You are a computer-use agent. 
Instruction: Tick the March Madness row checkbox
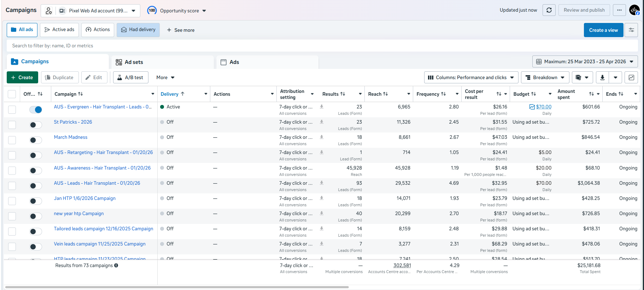click(12, 140)
